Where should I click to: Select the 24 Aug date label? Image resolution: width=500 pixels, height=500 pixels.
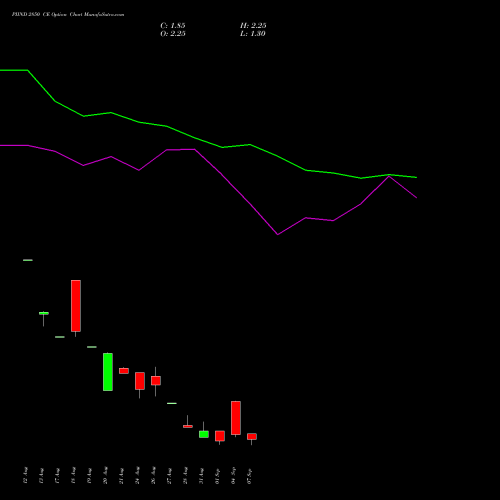(138, 475)
